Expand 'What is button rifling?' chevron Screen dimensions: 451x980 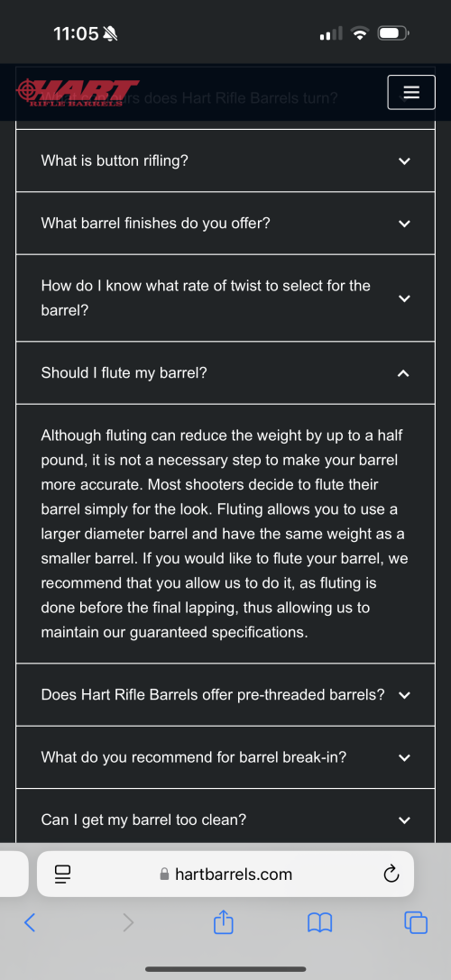pyautogui.click(x=404, y=161)
